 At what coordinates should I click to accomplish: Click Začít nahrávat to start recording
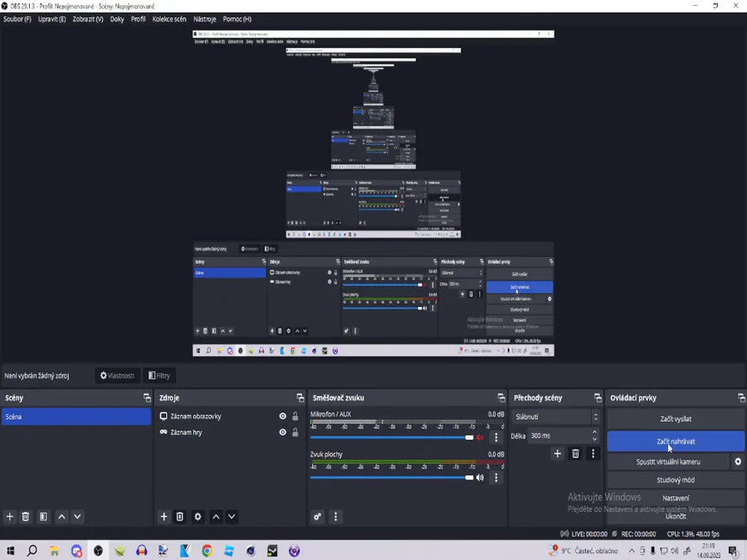point(676,441)
